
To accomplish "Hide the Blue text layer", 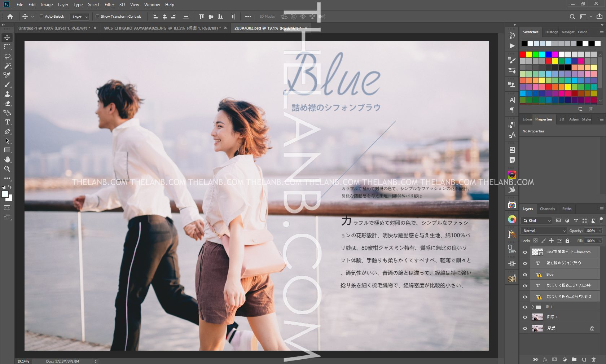I will coord(525,275).
